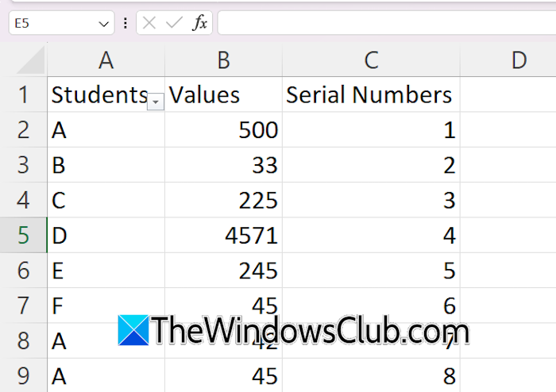The height and width of the screenshot is (392, 556).
Task: Click serial number 8 cell
Action: coord(371,375)
